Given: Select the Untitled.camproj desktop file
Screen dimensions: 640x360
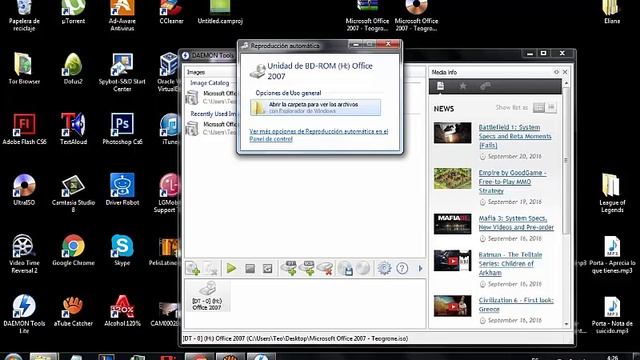Looking at the screenshot, I should coord(220,13).
